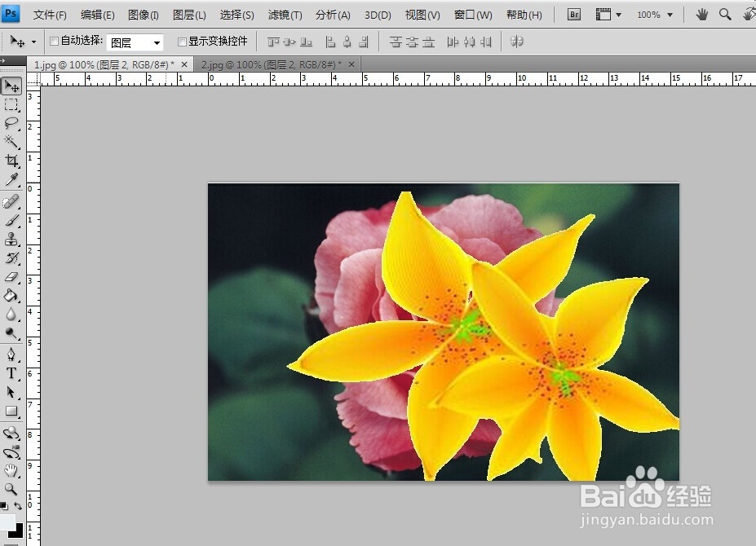Open the 窗口(W) menu
This screenshot has width=756, height=546.
pyautogui.click(x=473, y=15)
